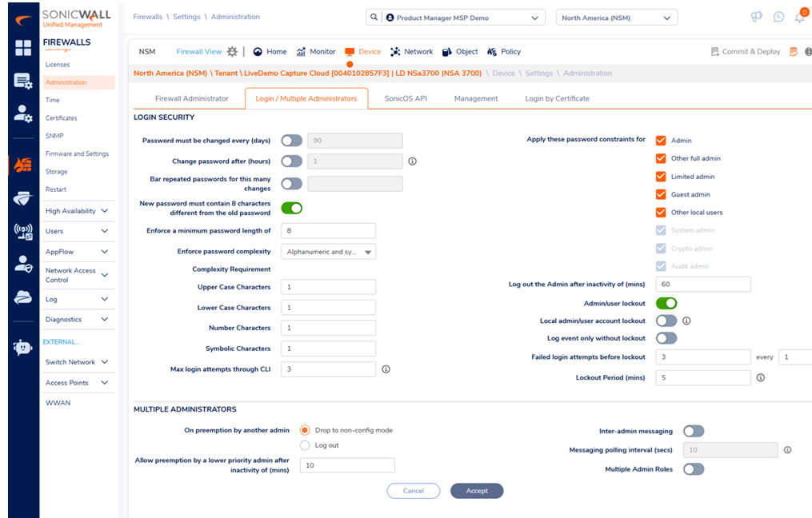Click the Firewall View gear icon
This screenshot has height=518, width=812.
coord(232,51)
